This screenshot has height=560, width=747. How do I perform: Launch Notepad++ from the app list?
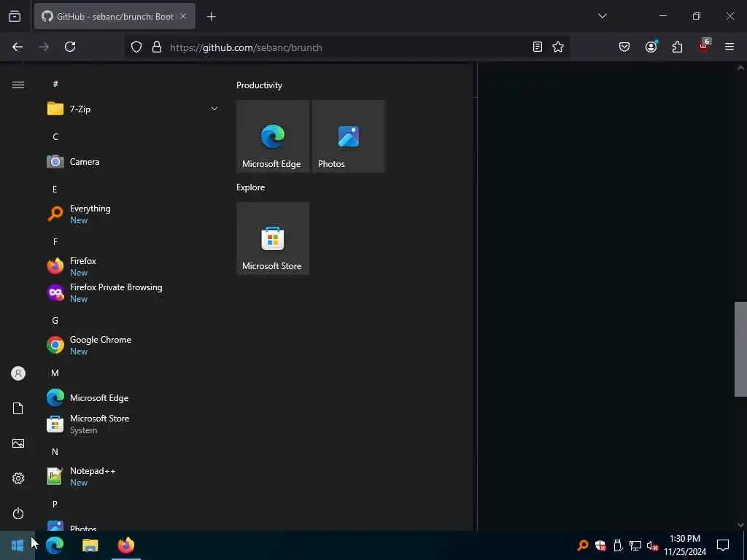[133, 476]
